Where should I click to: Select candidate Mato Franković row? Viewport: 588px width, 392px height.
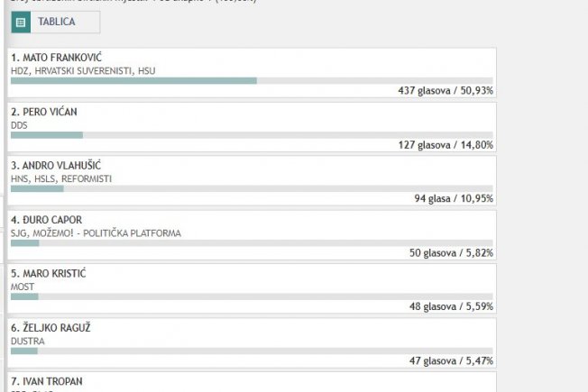click(x=252, y=73)
